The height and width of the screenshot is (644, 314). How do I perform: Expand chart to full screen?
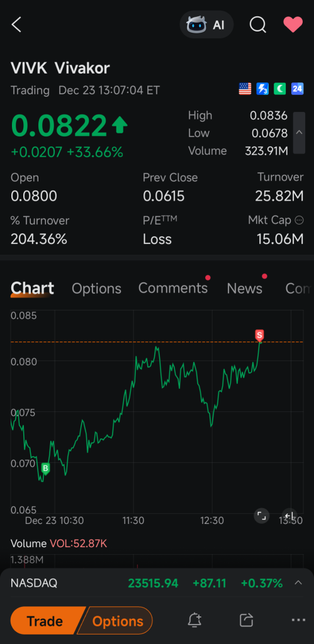(x=261, y=516)
